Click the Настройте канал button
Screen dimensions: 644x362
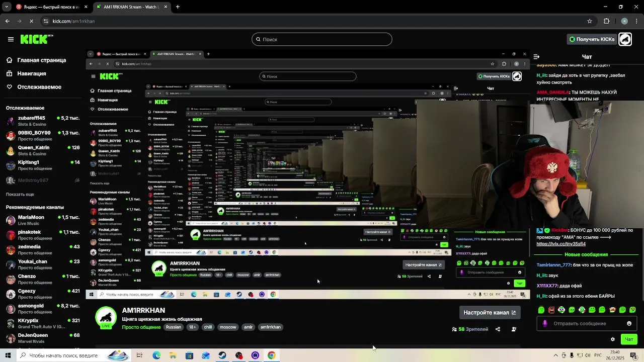[x=490, y=313]
